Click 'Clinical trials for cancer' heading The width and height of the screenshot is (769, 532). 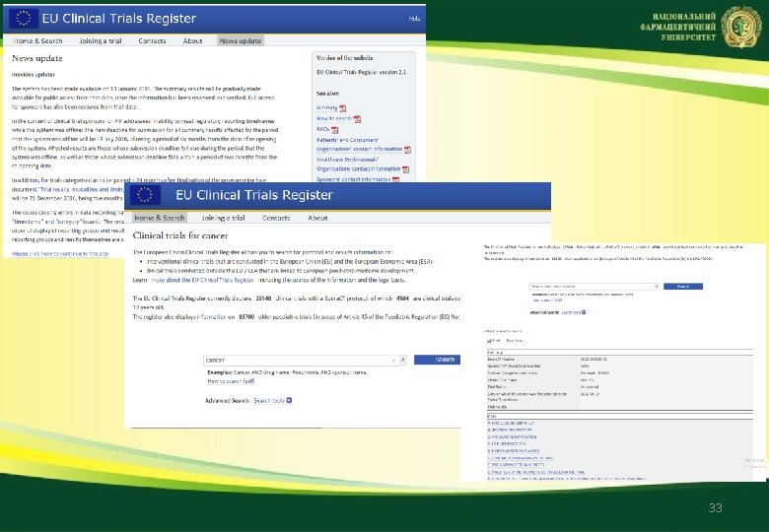click(180, 235)
